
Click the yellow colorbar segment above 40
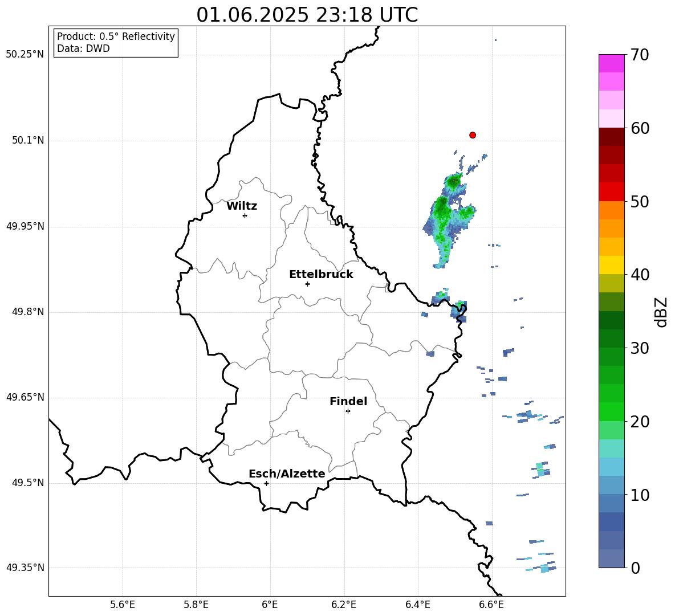(612, 265)
